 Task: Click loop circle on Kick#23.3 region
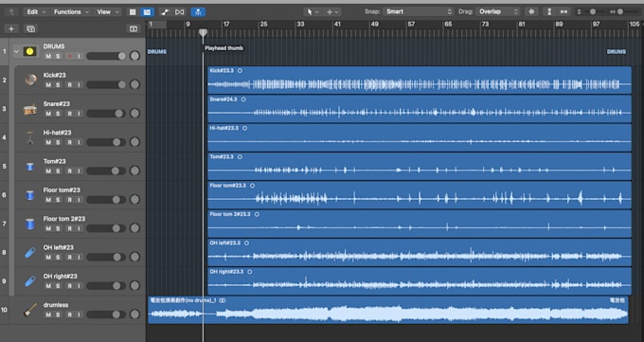coord(240,71)
